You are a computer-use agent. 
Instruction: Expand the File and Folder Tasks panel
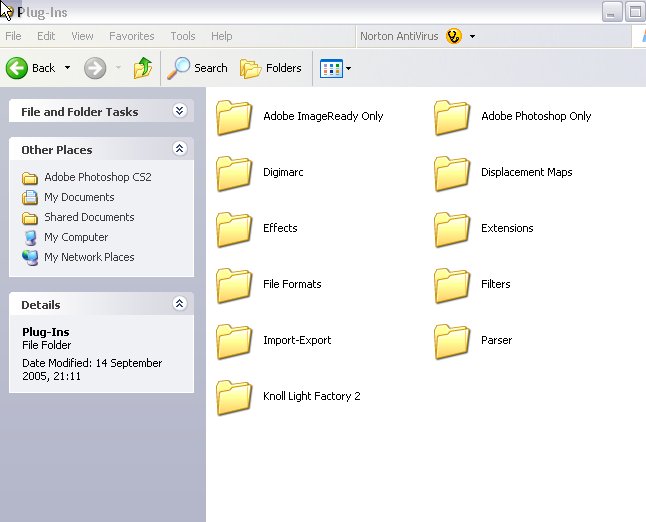coord(179,111)
